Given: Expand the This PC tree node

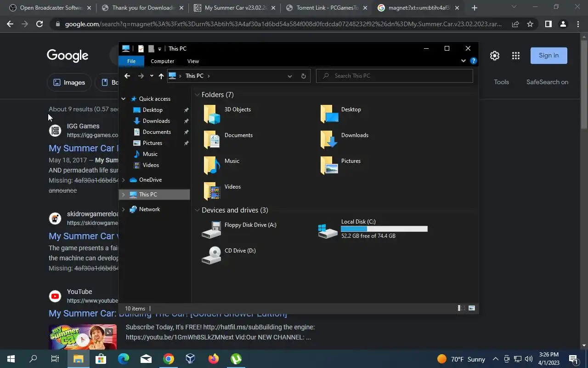Looking at the screenshot, I should tap(123, 195).
